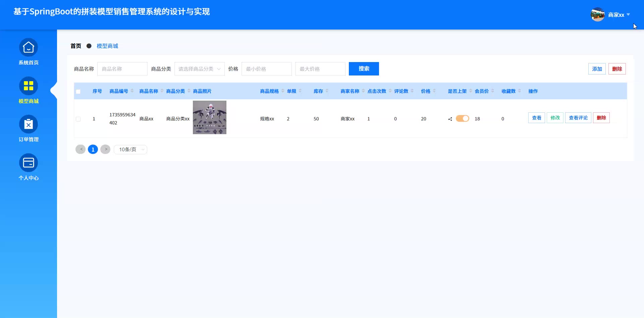Click the user avatar picture
This screenshot has height=318, width=644.
[x=598, y=14]
